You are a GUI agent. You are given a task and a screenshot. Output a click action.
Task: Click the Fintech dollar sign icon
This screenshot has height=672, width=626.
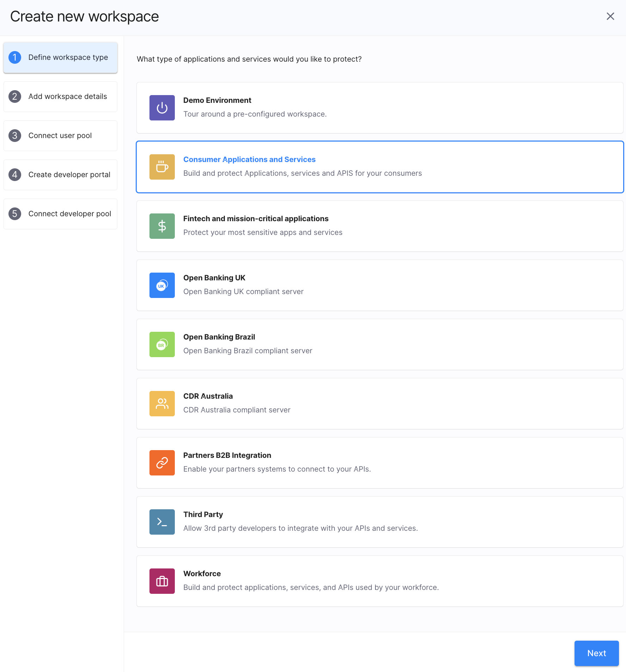(162, 226)
